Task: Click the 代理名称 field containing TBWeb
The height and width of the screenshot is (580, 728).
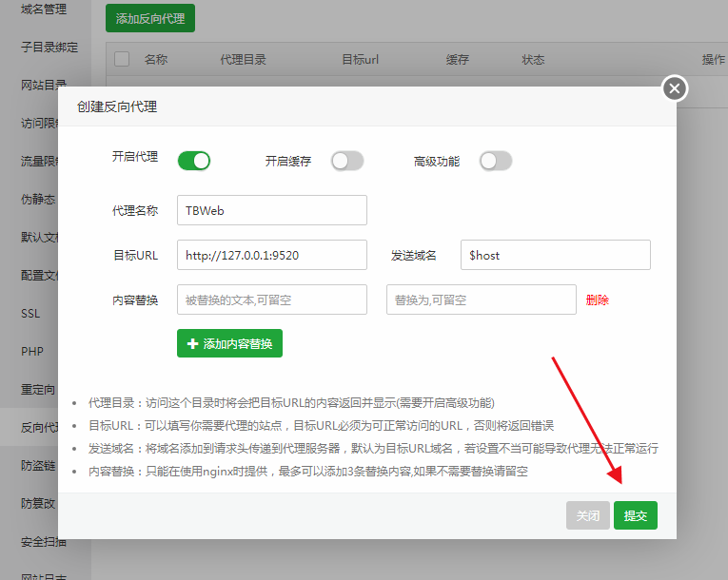Action: tap(271, 210)
